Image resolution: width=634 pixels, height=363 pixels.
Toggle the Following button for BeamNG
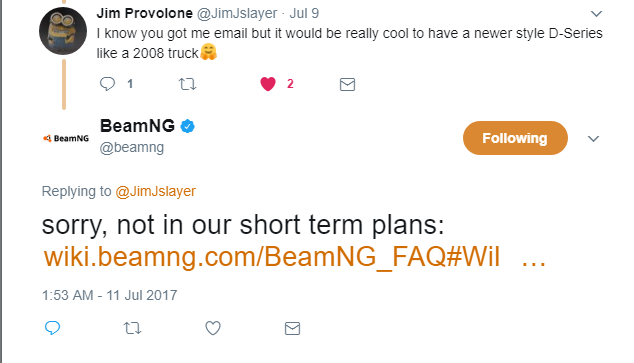point(515,138)
